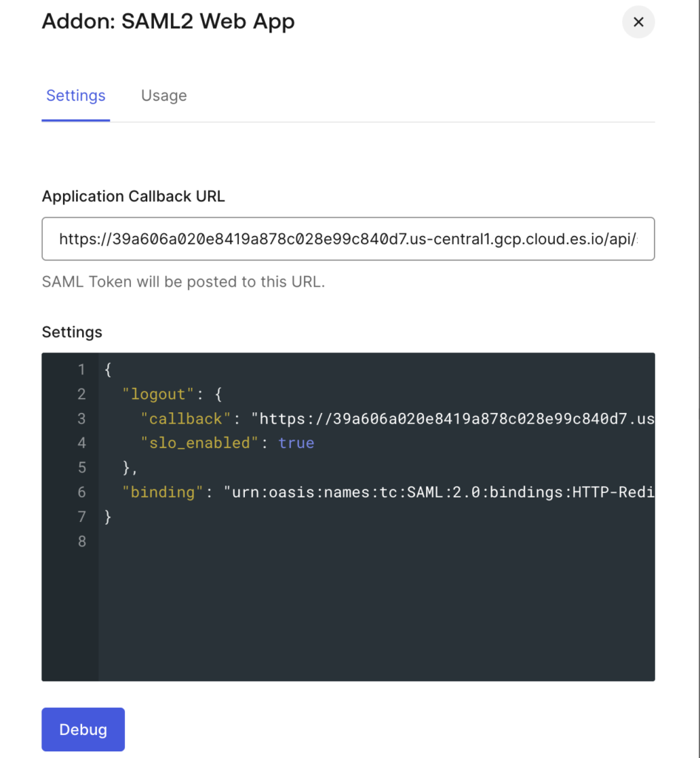Switch to the Settings tab
Viewport: 700px width, 758px height.
point(75,95)
